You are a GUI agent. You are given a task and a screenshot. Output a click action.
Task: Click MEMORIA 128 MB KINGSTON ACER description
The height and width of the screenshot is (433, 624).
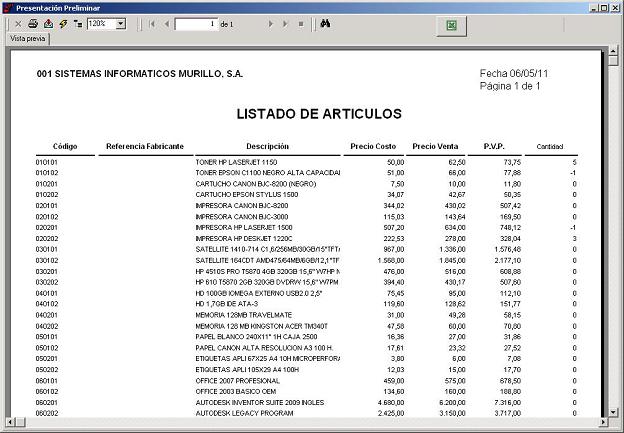click(x=261, y=326)
